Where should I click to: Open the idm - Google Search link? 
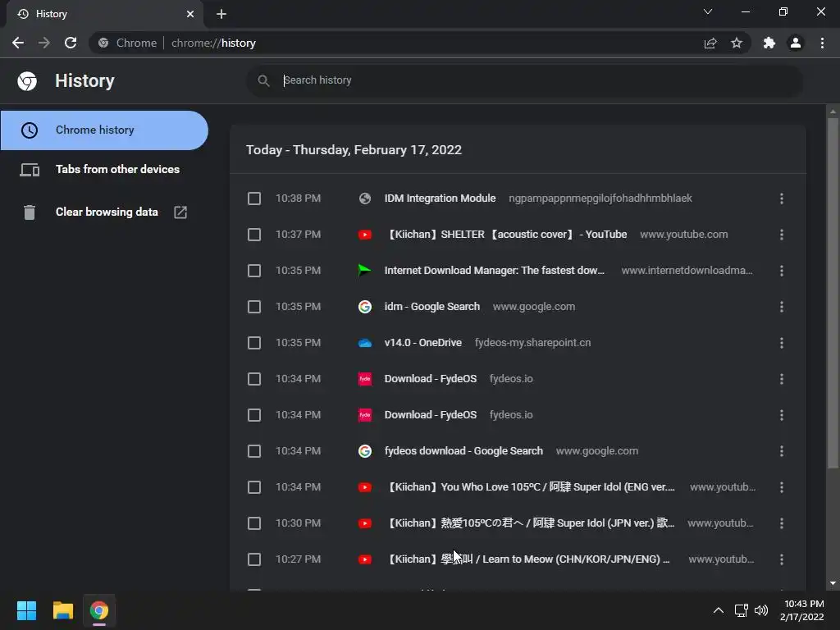[x=431, y=307]
